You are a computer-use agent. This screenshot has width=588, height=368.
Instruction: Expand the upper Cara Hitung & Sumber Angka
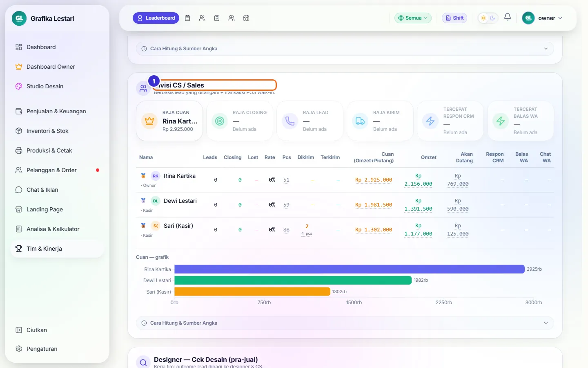point(345,49)
